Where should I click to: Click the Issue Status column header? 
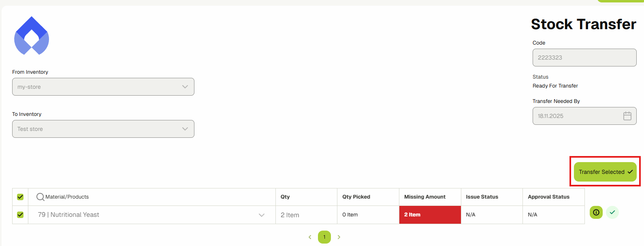pos(482,197)
